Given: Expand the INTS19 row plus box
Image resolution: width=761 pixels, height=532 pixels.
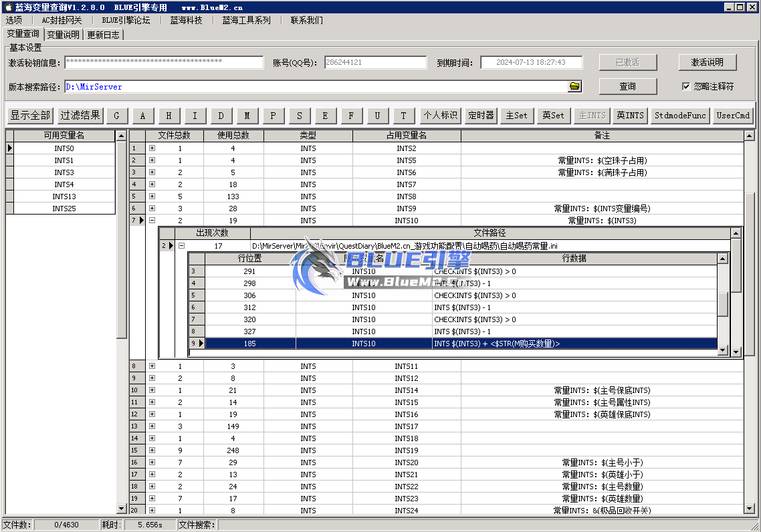Looking at the screenshot, I should pos(152,450).
